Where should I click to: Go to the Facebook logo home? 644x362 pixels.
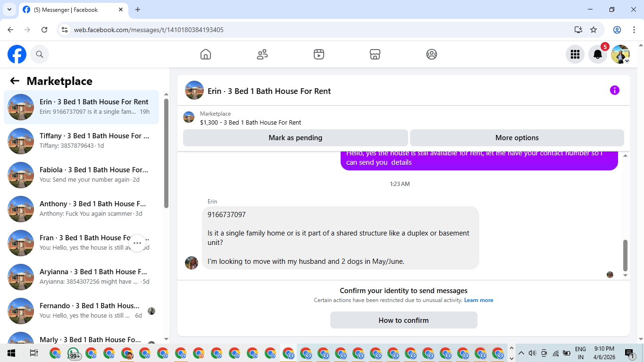17,54
